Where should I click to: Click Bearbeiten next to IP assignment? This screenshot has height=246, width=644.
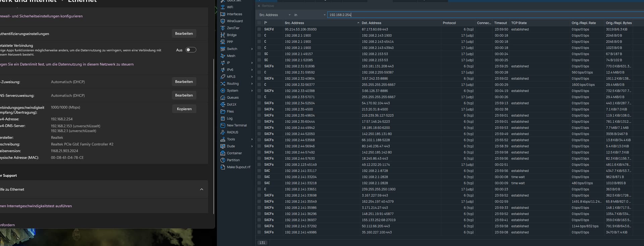(x=184, y=81)
